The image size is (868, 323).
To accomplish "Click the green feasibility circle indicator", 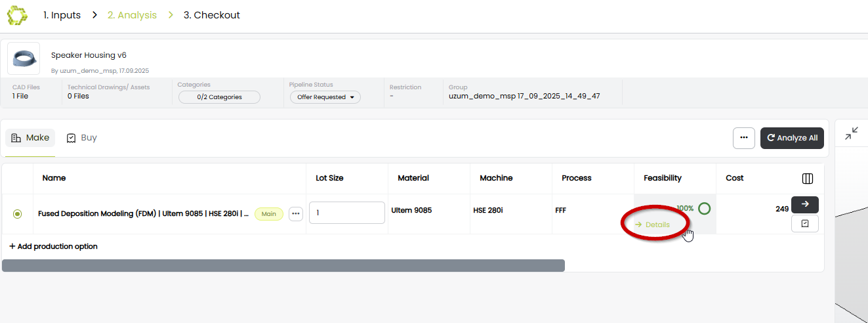I will pyautogui.click(x=705, y=209).
